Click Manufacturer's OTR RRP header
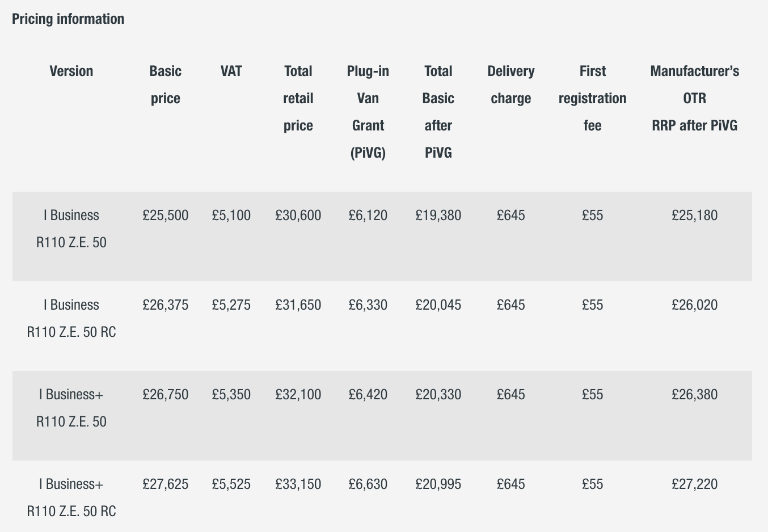 click(694, 98)
